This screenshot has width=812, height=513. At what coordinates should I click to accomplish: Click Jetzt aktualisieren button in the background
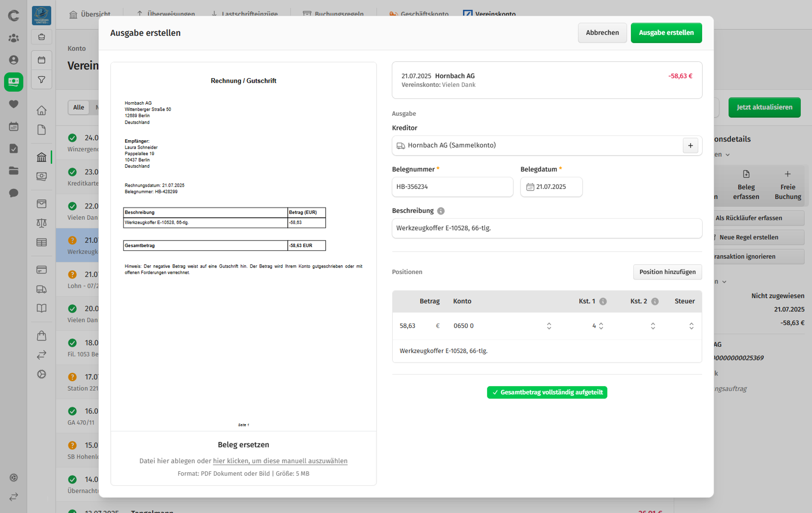point(764,107)
